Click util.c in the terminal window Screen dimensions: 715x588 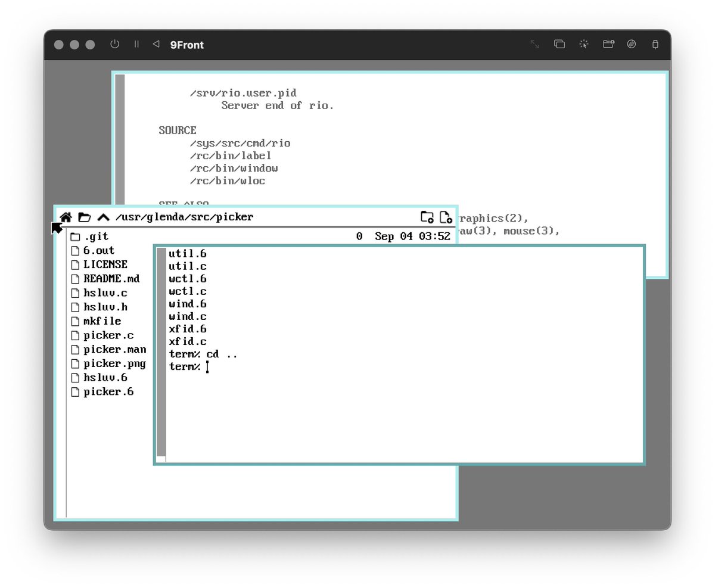(188, 267)
